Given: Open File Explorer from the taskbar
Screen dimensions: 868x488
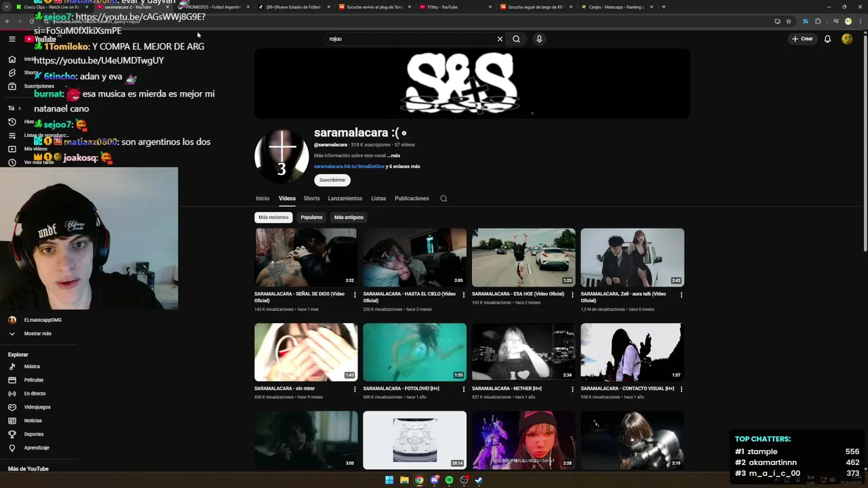Looking at the screenshot, I should 404,481.
